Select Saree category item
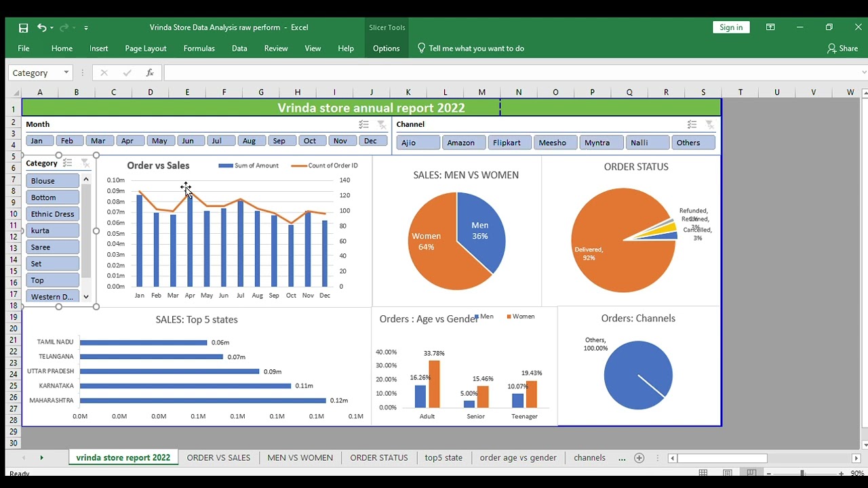This screenshot has width=868, height=488. (53, 247)
